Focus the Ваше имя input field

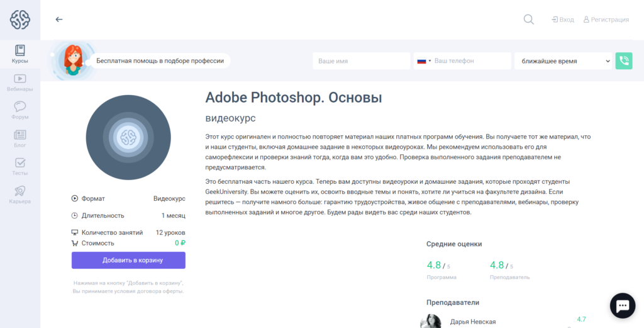pos(362,61)
